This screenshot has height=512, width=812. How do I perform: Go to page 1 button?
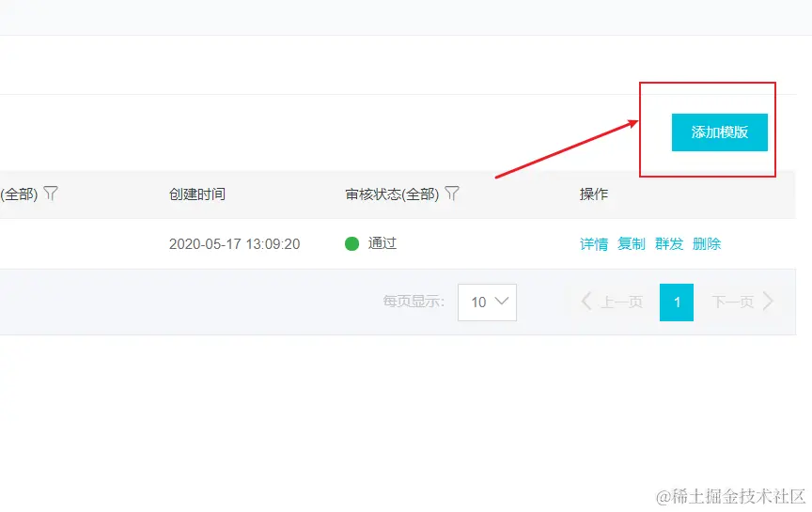[x=677, y=302]
